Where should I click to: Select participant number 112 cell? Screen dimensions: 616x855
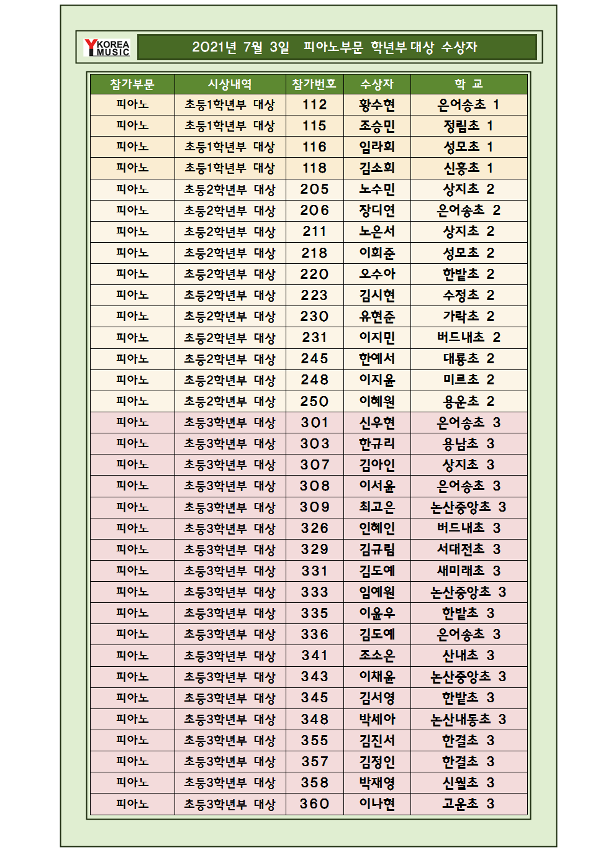314,105
